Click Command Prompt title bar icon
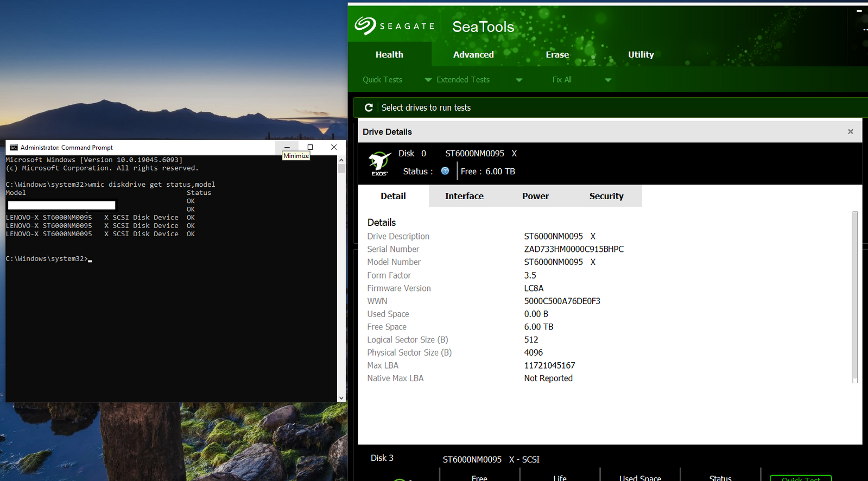The height and width of the screenshot is (481, 868). tap(14, 147)
